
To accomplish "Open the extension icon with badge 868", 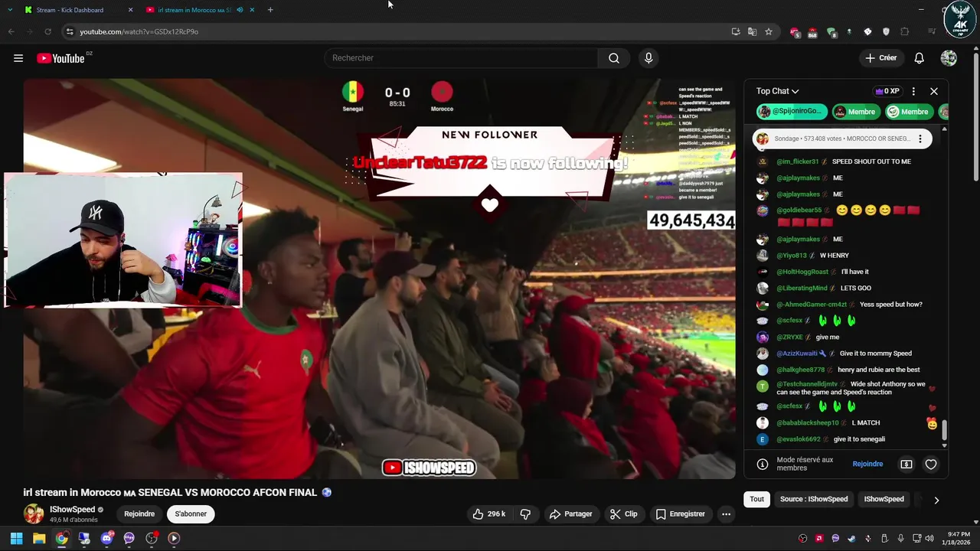I will (812, 32).
